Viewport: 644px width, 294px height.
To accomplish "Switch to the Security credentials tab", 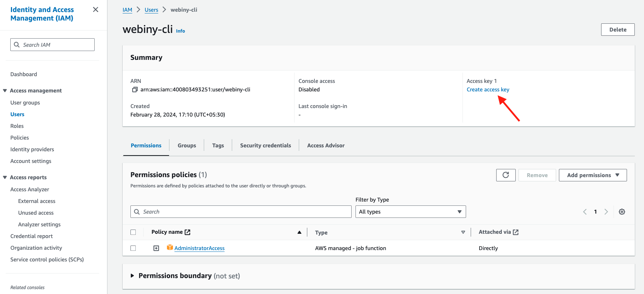I will point(265,146).
